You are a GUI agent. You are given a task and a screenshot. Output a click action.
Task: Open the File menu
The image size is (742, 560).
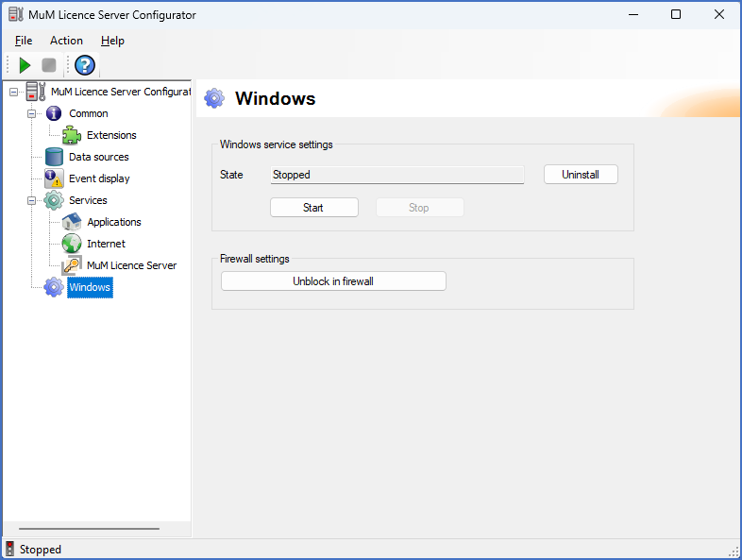24,41
